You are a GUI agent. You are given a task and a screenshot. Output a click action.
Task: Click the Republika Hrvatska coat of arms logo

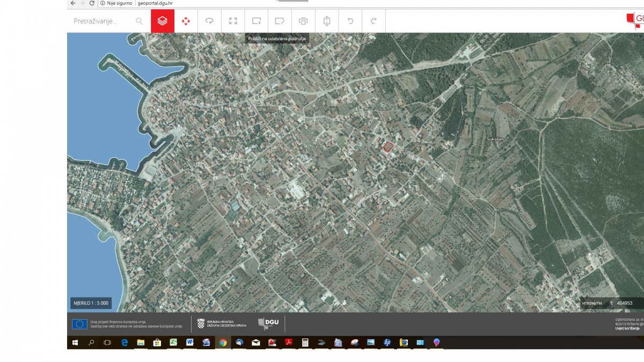click(x=201, y=323)
